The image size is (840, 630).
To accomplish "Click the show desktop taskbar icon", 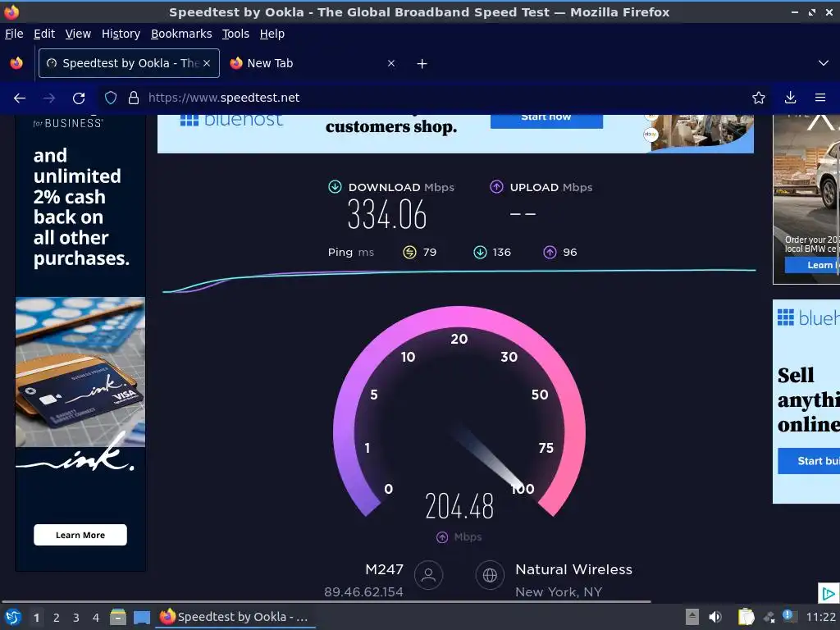I will coord(142,618).
